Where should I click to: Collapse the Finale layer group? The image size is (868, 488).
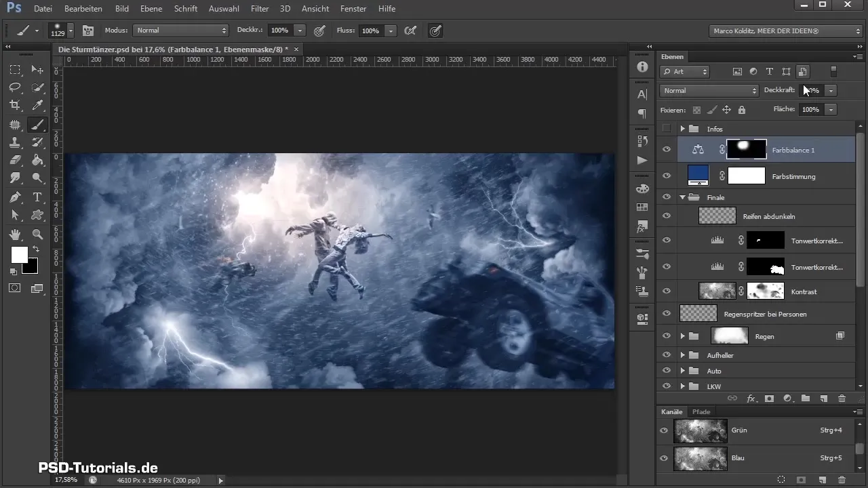(682, 197)
